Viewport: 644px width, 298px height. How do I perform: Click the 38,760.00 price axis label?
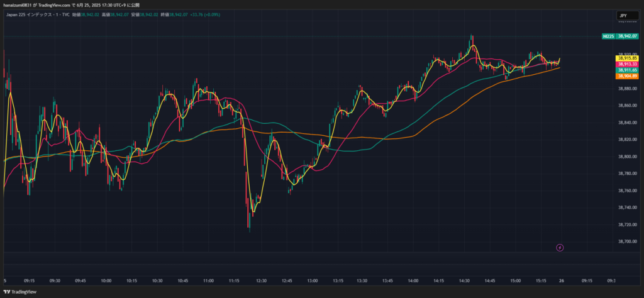(x=628, y=190)
